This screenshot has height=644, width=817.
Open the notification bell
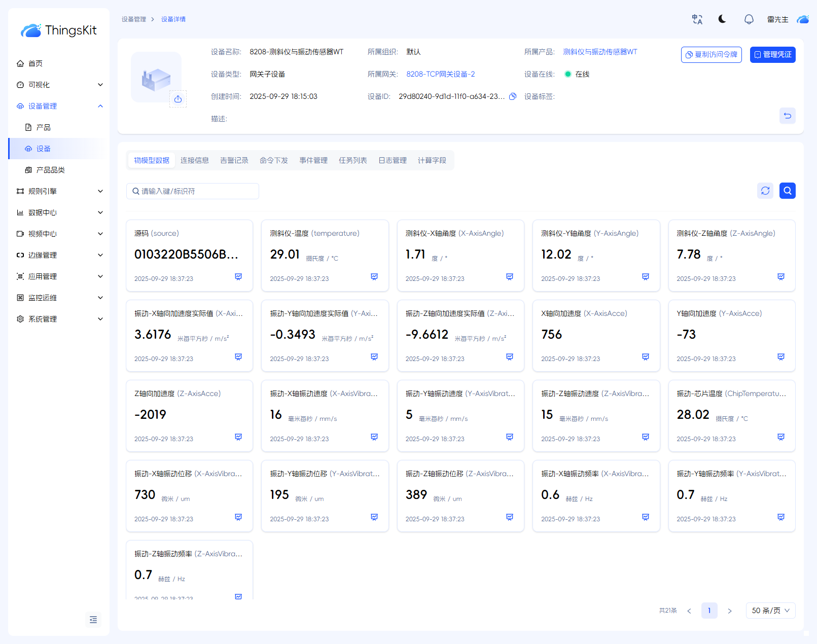tap(749, 19)
